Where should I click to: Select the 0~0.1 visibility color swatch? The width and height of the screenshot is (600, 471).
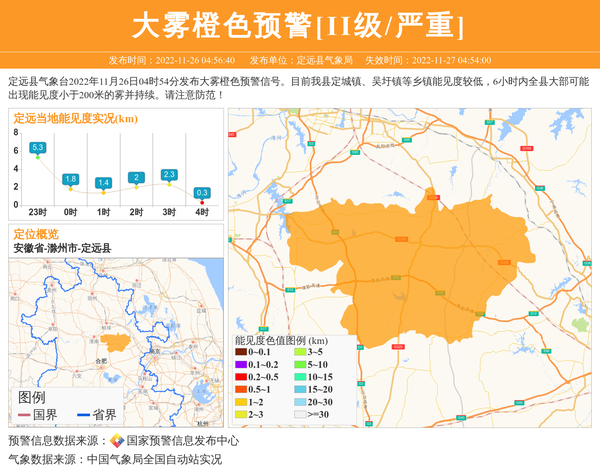241,352
